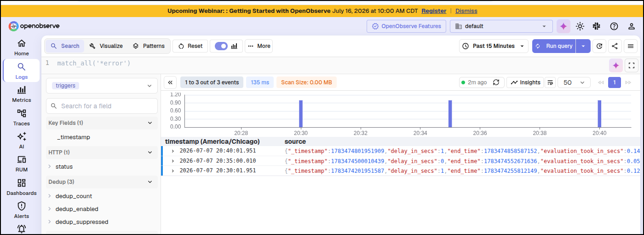Open the 50 rows per page dropdown

click(574, 82)
